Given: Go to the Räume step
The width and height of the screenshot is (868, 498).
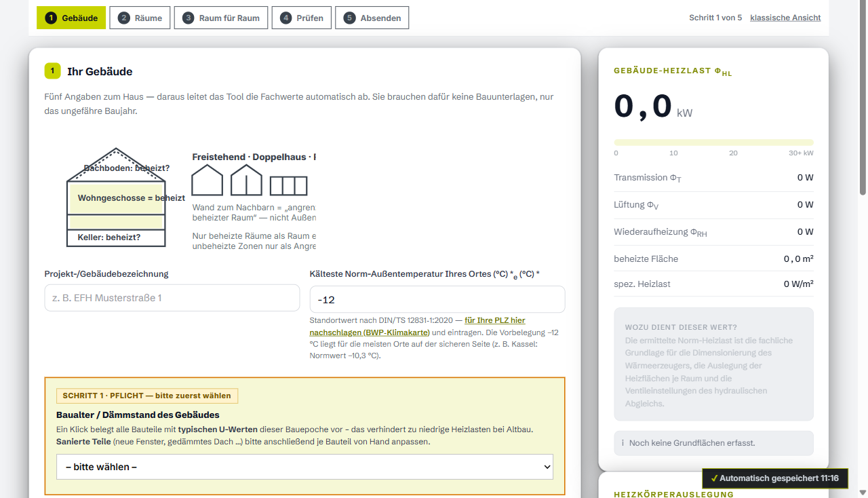Looking at the screenshot, I should pos(140,18).
